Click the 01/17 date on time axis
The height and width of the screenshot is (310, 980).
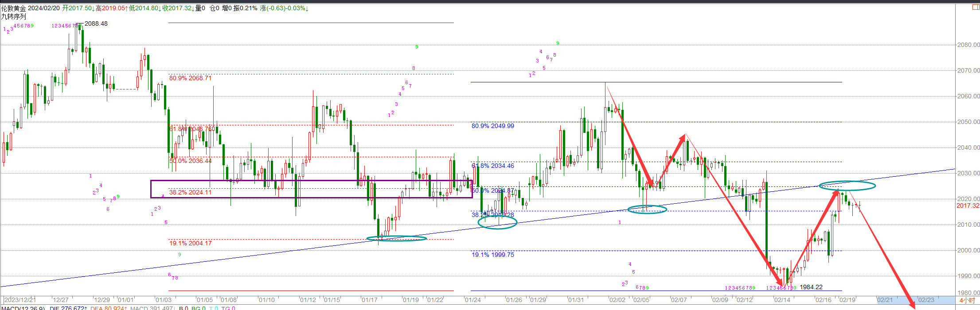370,300
